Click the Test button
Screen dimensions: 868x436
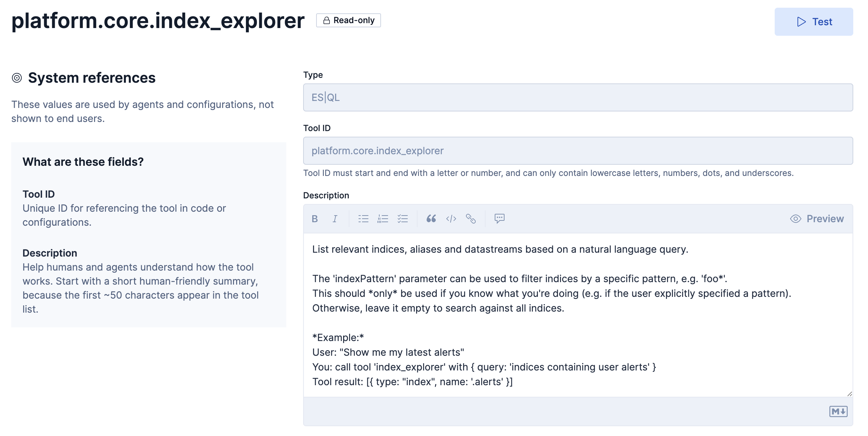[814, 22]
